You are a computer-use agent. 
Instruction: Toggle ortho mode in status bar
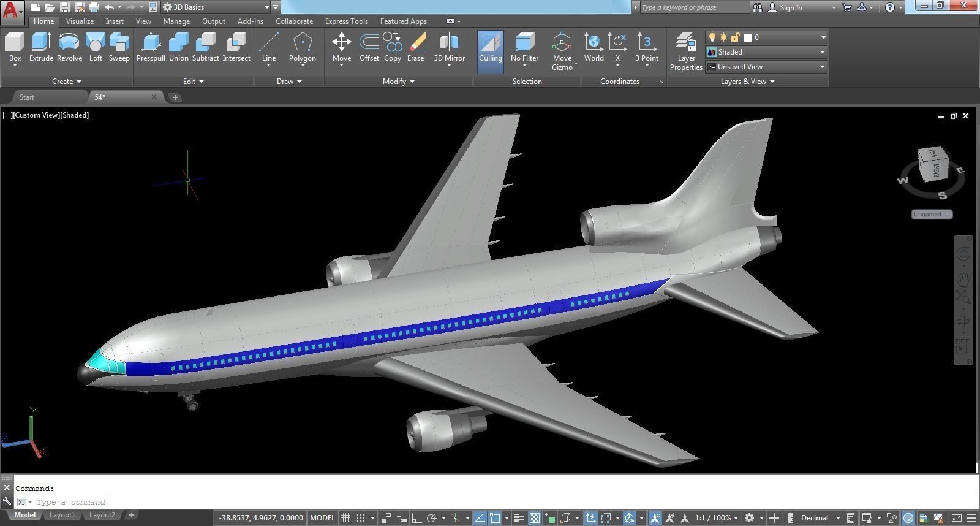pyautogui.click(x=416, y=518)
